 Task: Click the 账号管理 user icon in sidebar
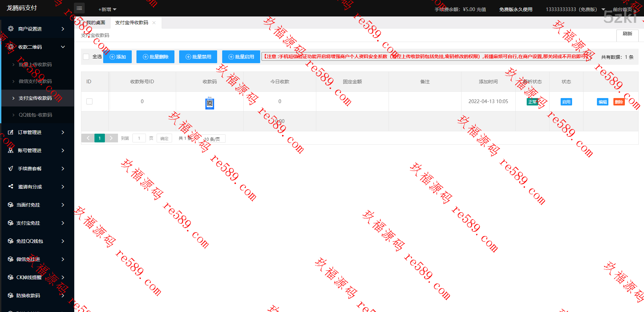(11, 150)
